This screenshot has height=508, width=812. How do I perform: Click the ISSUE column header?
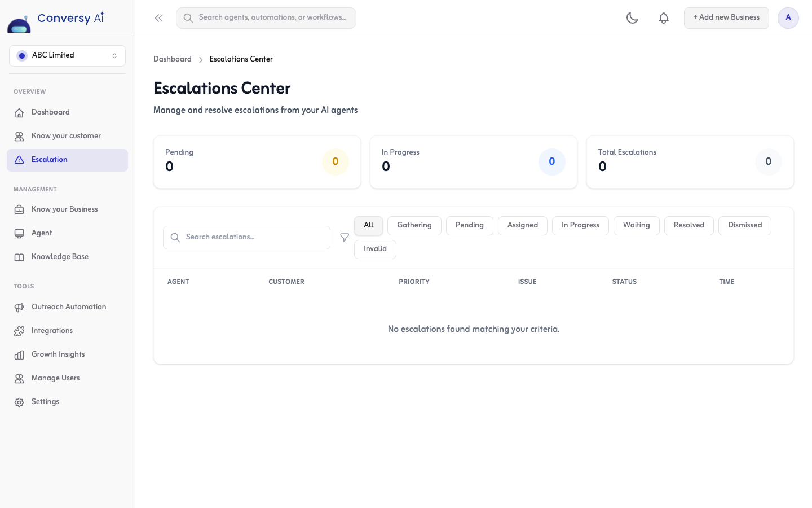[527, 282]
